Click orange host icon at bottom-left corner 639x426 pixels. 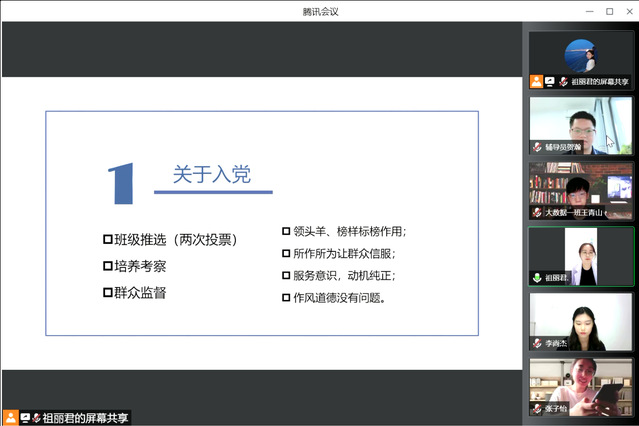(10, 417)
